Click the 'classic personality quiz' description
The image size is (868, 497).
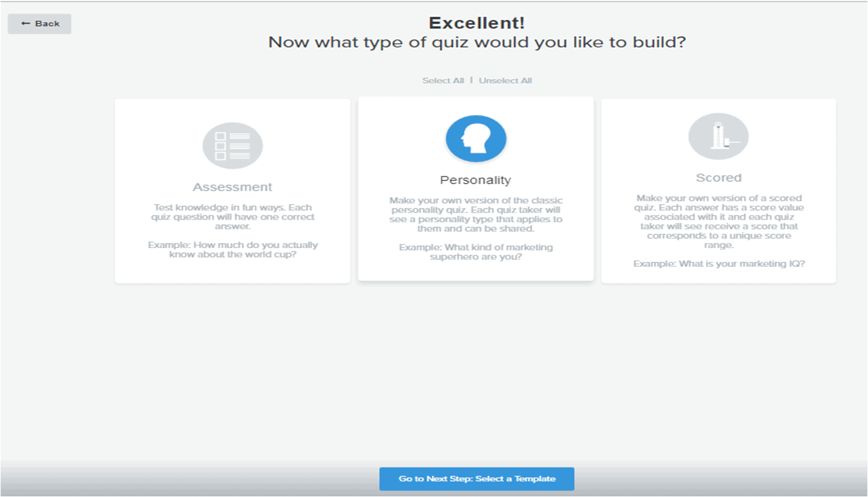[x=476, y=215]
